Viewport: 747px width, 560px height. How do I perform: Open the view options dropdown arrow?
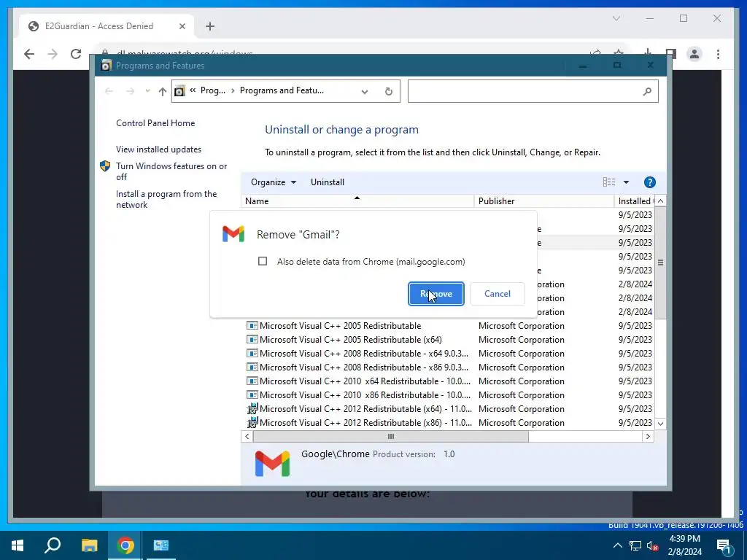[x=626, y=182]
